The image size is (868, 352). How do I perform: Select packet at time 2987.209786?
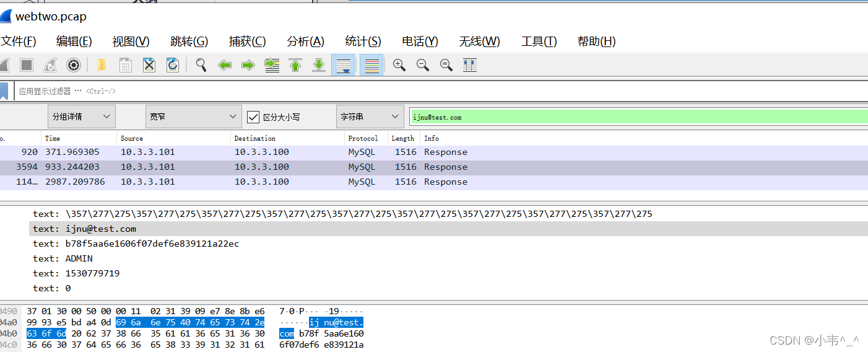(x=434, y=182)
